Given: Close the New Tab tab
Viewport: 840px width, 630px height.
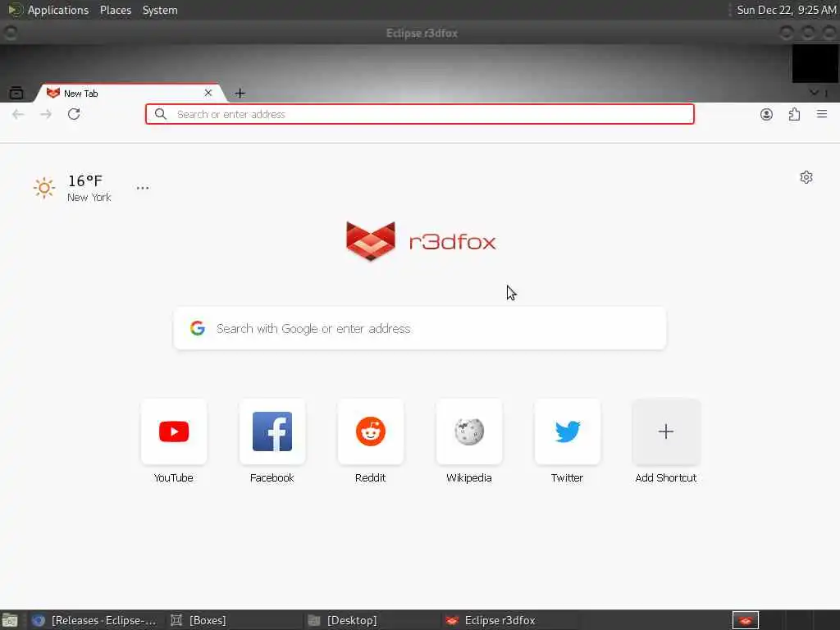Looking at the screenshot, I should click(208, 93).
